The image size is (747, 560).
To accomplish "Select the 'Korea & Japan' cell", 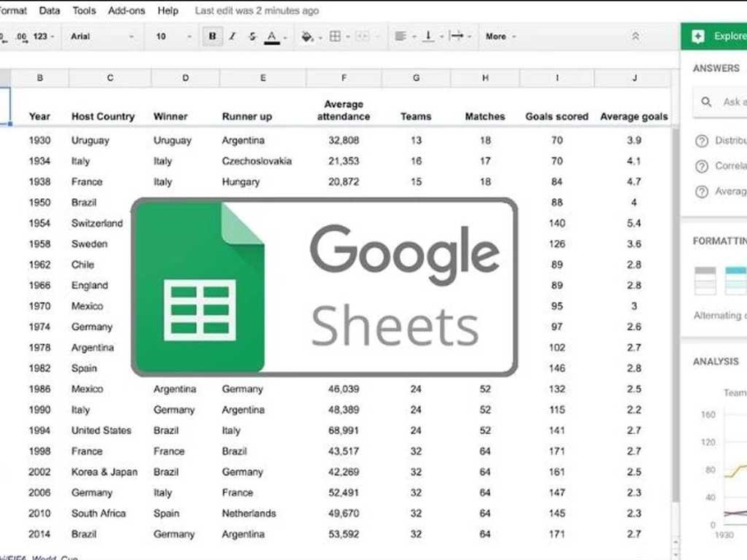I will click(x=104, y=472).
